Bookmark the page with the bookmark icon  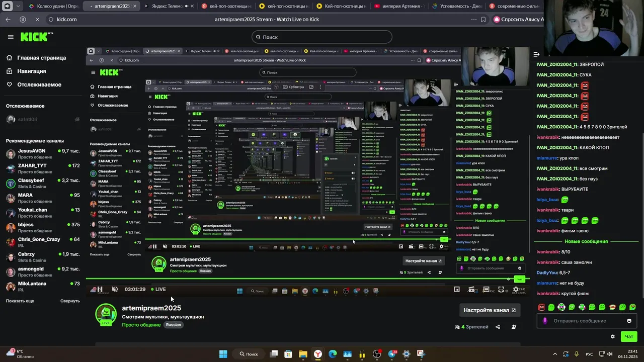[484, 19]
